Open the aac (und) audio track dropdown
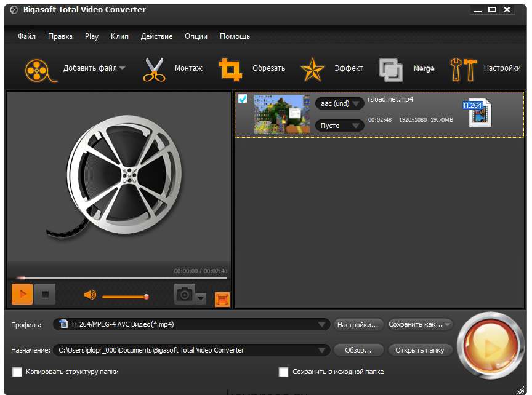Image resolution: width=532 pixels, height=395 pixels. point(340,103)
